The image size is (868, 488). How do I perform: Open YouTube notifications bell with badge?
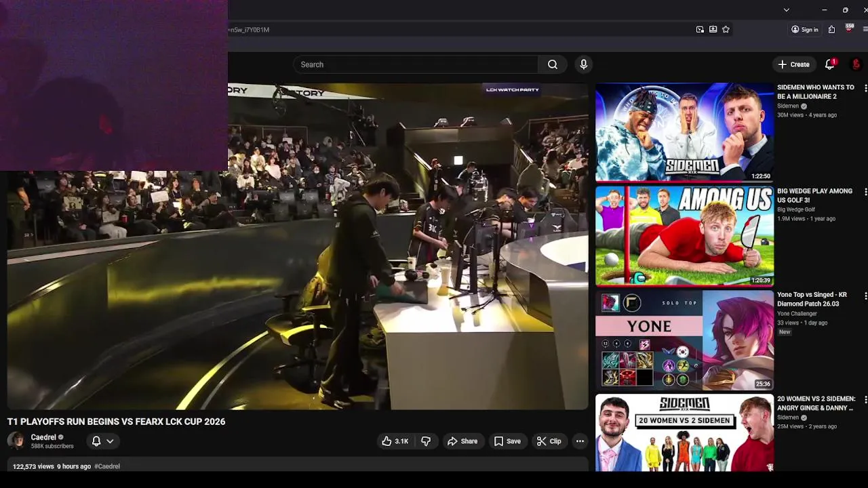pos(829,64)
